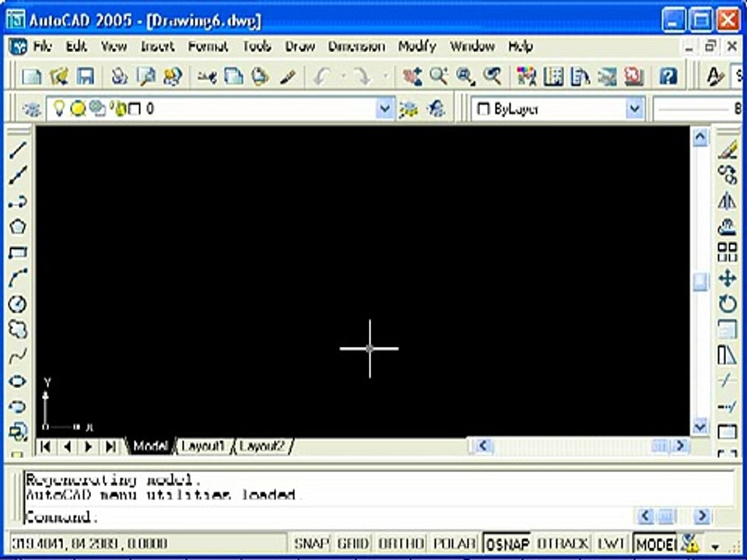Select the Line tool
The height and width of the screenshot is (560, 747).
(x=18, y=150)
